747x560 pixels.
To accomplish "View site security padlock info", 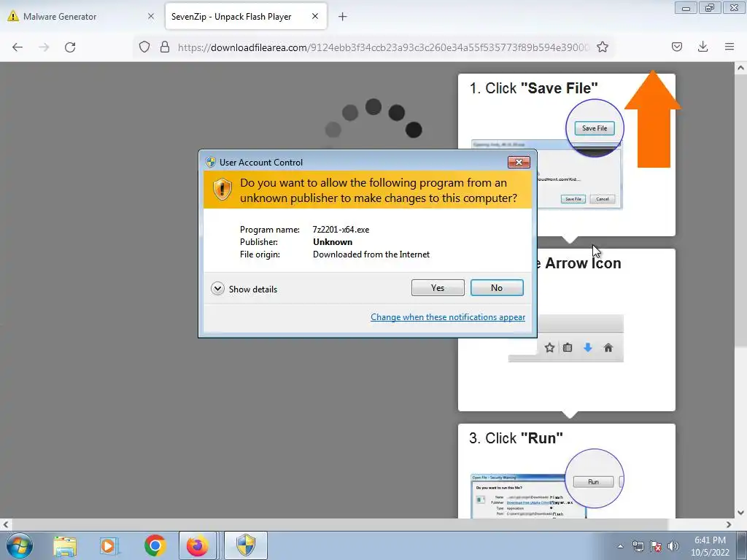I will coord(165,47).
